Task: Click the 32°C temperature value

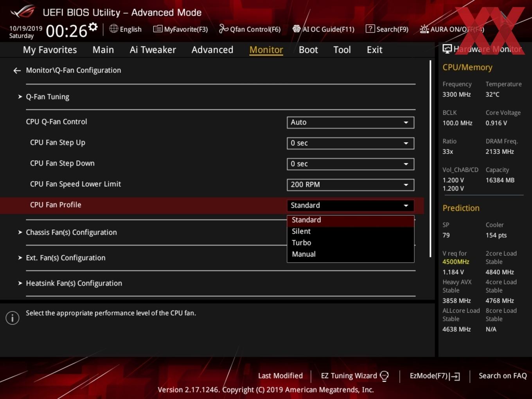Action: [492, 95]
